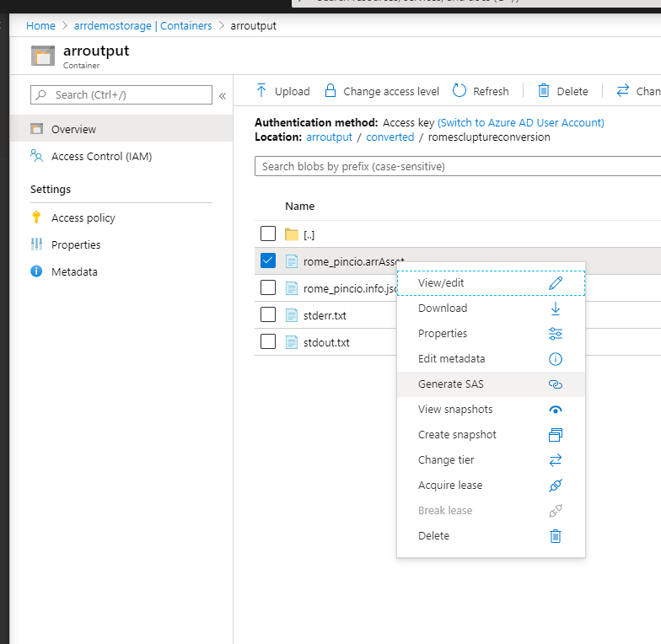Tick the stdout.txt checkbox
Screen dimensions: 661x644
268,341
